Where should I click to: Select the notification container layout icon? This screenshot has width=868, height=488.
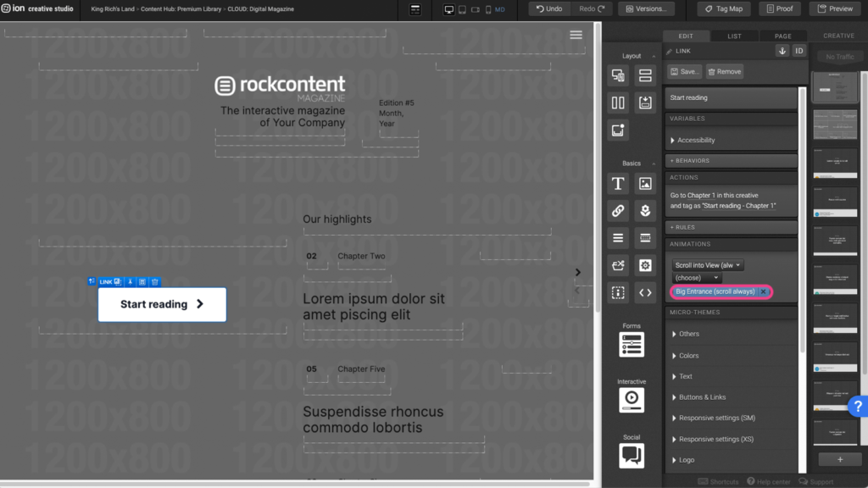(x=618, y=130)
